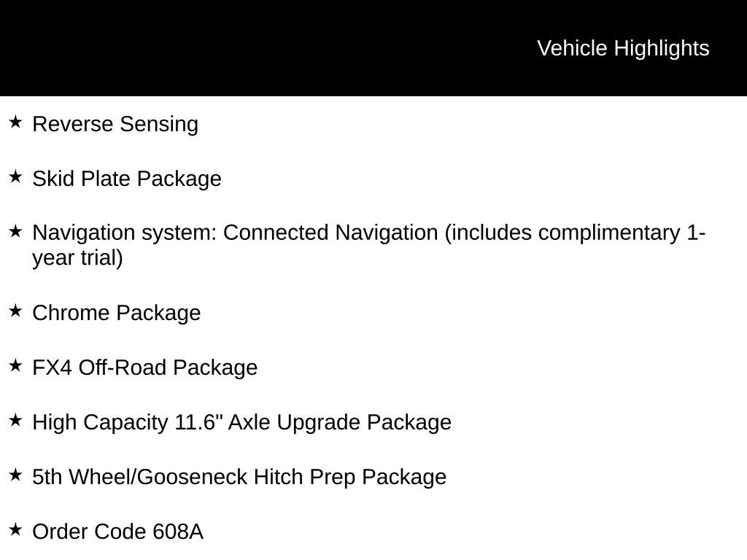The width and height of the screenshot is (747, 560).
Task: Click the Order Code 608A text
Action: 117,532
